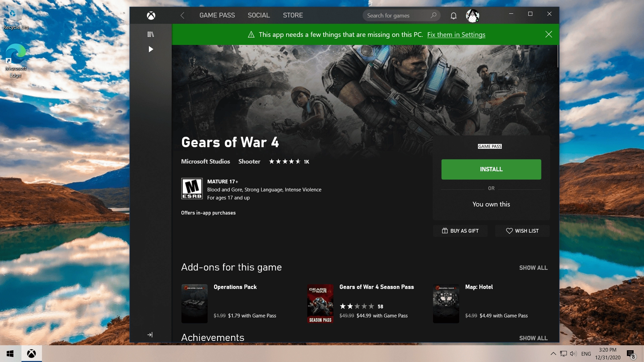
Task: Click the search magnifier icon
Action: 433,15
